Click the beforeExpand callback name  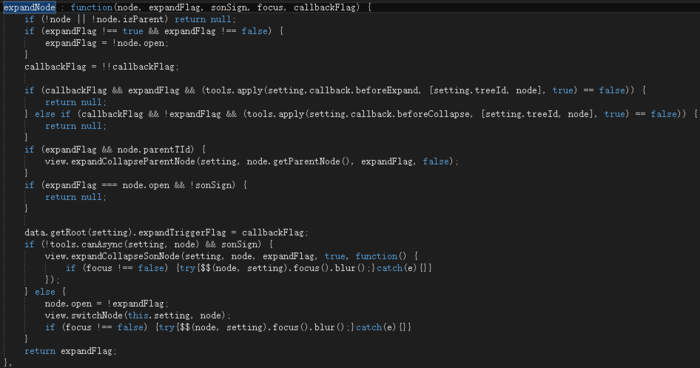click(x=388, y=91)
